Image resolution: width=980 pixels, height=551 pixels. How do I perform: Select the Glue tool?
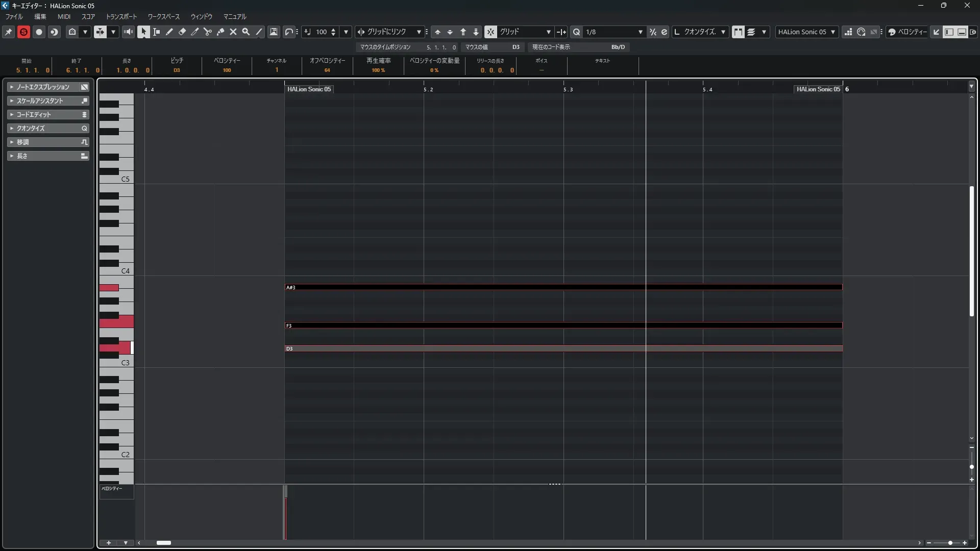pyautogui.click(x=220, y=32)
